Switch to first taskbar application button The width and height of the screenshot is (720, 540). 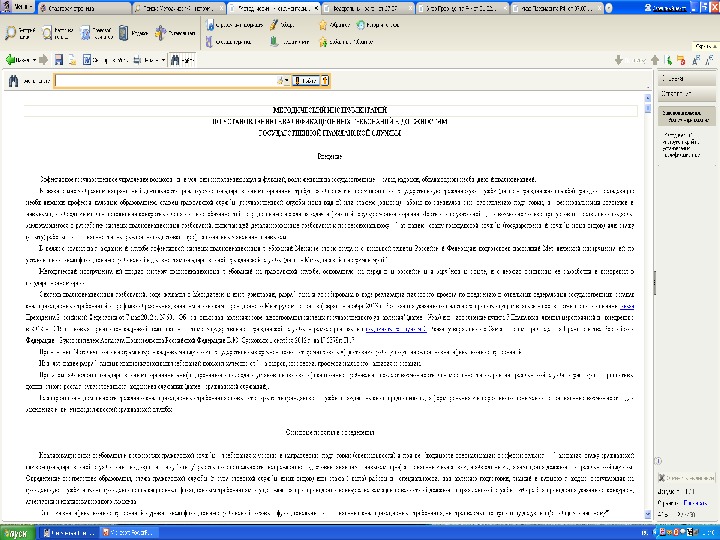coord(69,533)
